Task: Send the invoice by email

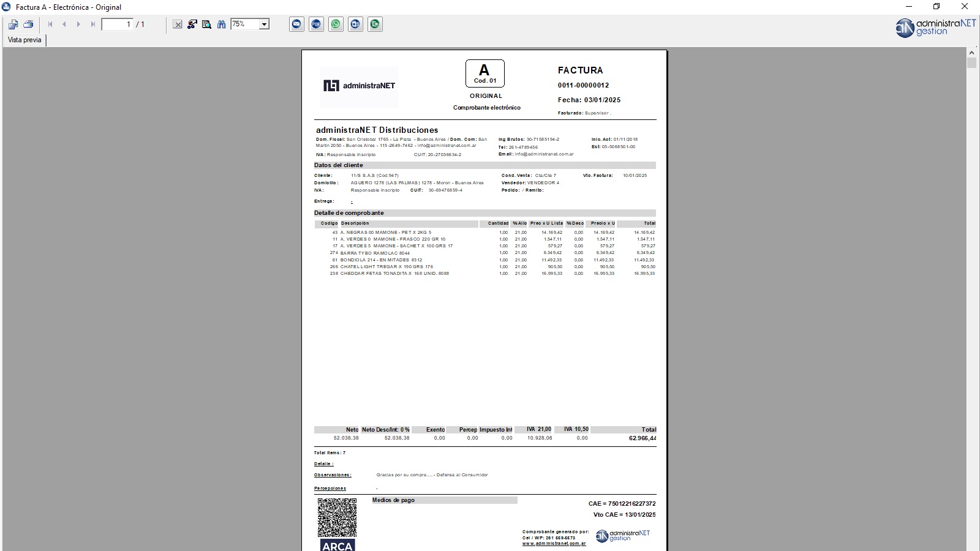Action: pyautogui.click(x=296, y=24)
